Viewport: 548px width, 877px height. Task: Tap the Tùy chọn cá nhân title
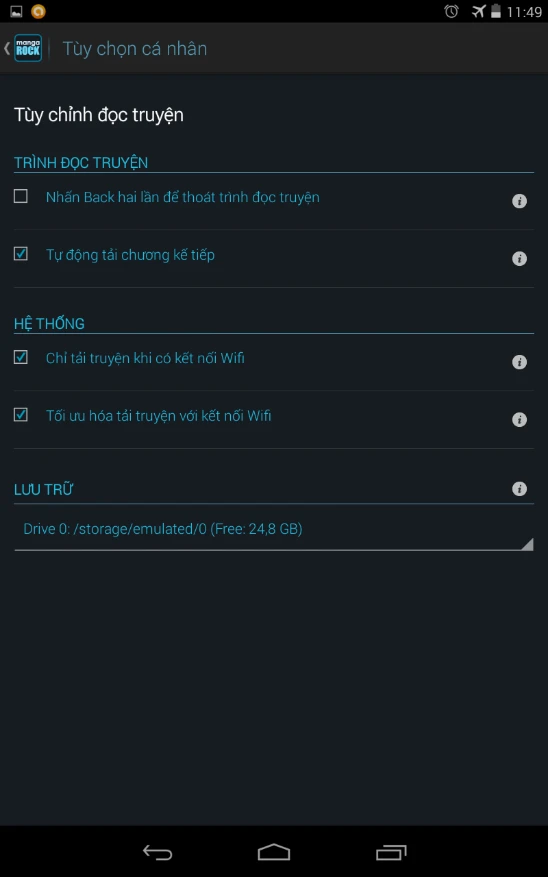pos(135,49)
